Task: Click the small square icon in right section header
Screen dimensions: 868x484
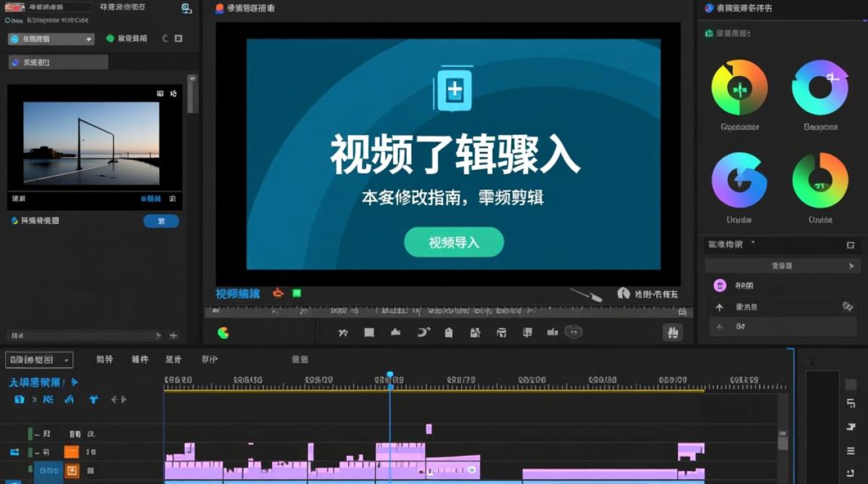Action: (x=851, y=245)
